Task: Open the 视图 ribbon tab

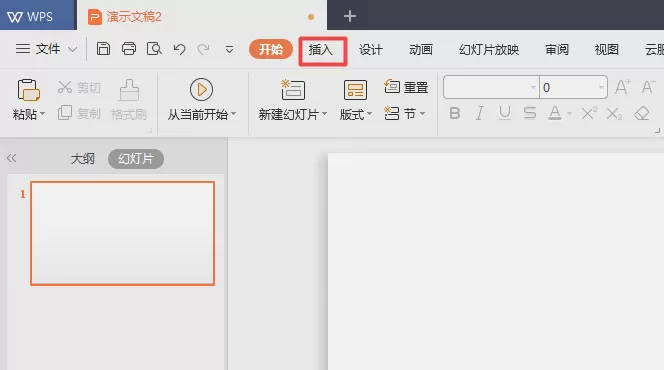Action: [606, 50]
